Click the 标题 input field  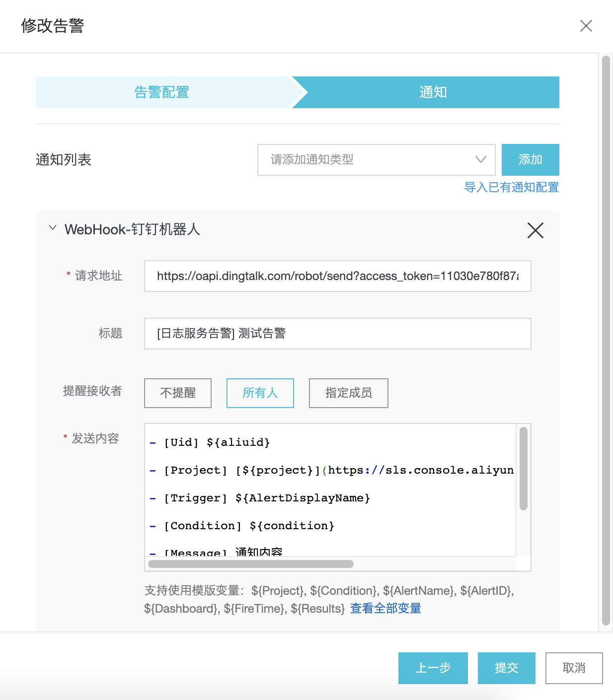tap(337, 334)
